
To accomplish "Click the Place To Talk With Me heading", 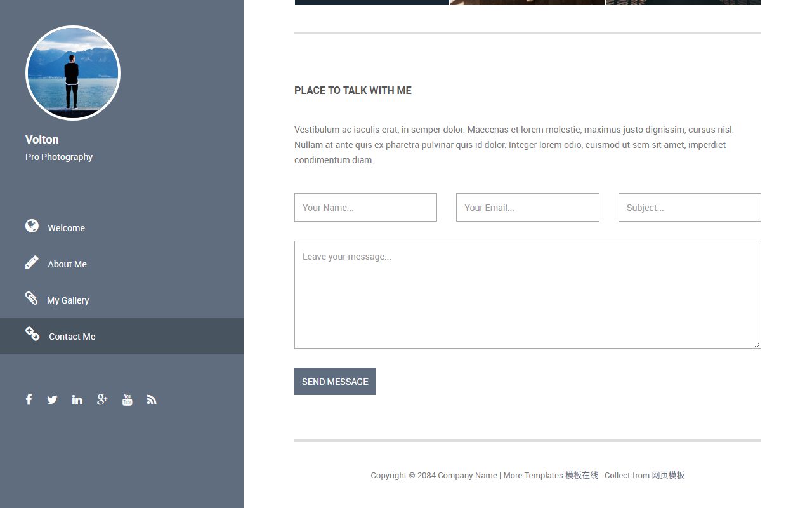I will point(353,90).
